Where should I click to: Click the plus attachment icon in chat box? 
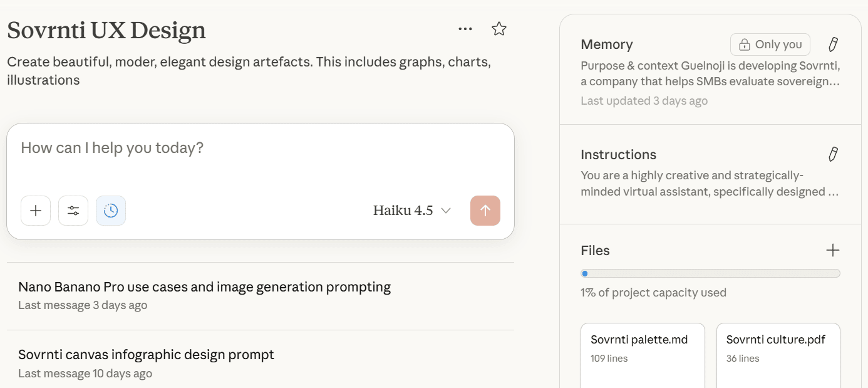(36, 211)
